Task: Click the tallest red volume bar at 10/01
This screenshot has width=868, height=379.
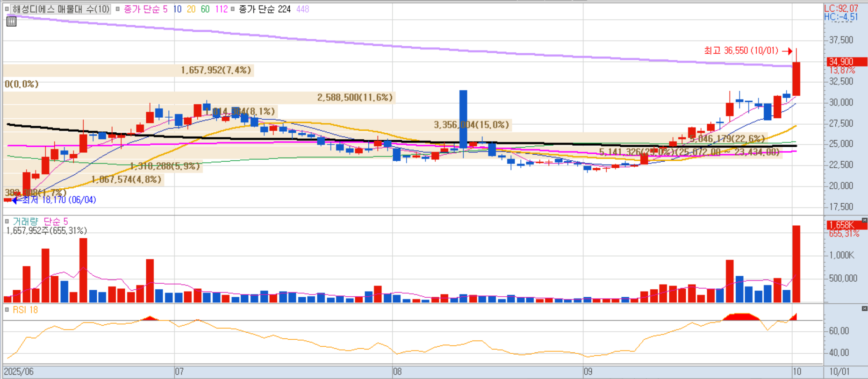Action: 796,264
